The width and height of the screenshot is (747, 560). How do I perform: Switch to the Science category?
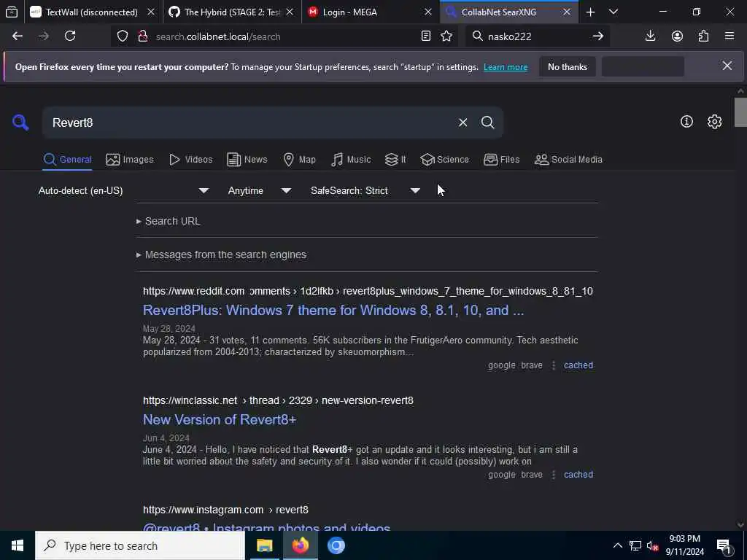coord(444,160)
